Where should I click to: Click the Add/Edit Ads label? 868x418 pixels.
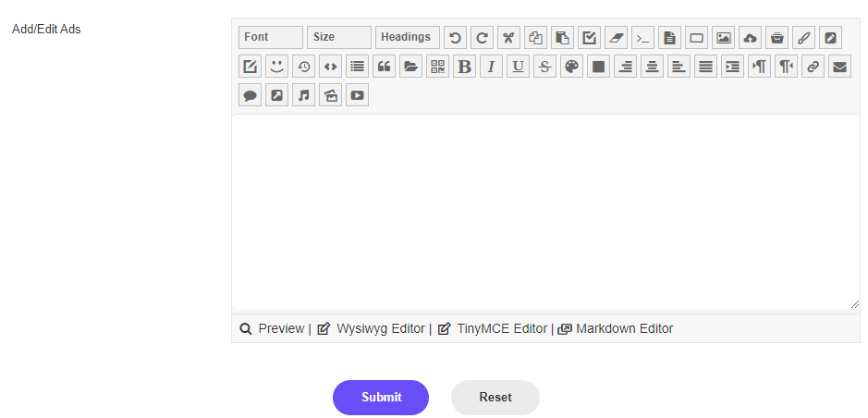(x=46, y=30)
